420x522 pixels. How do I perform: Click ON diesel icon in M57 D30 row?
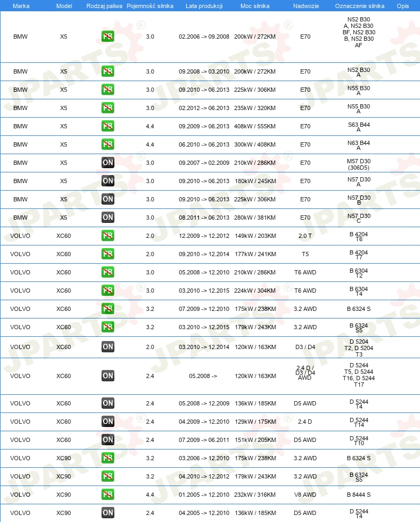tap(107, 163)
